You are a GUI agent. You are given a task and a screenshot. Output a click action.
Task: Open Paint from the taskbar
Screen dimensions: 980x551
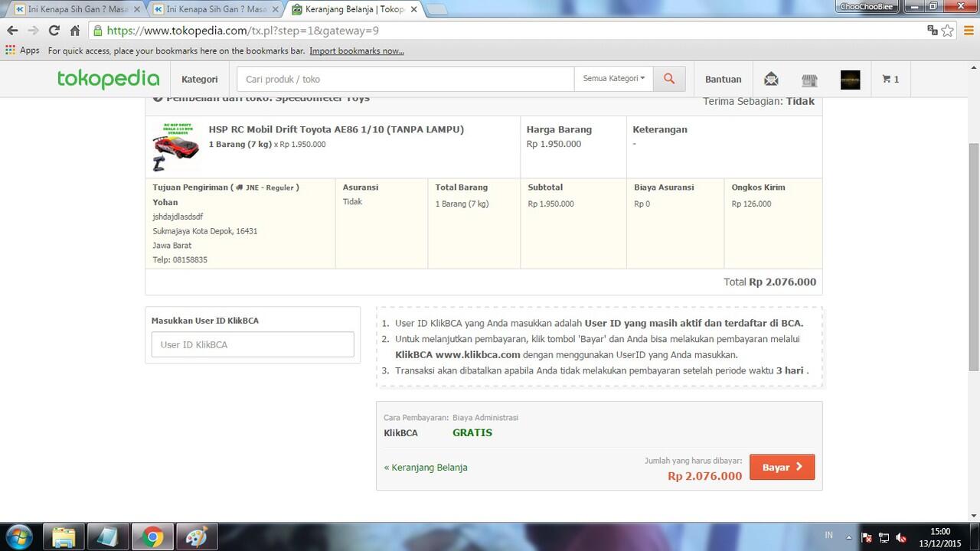coord(196,536)
